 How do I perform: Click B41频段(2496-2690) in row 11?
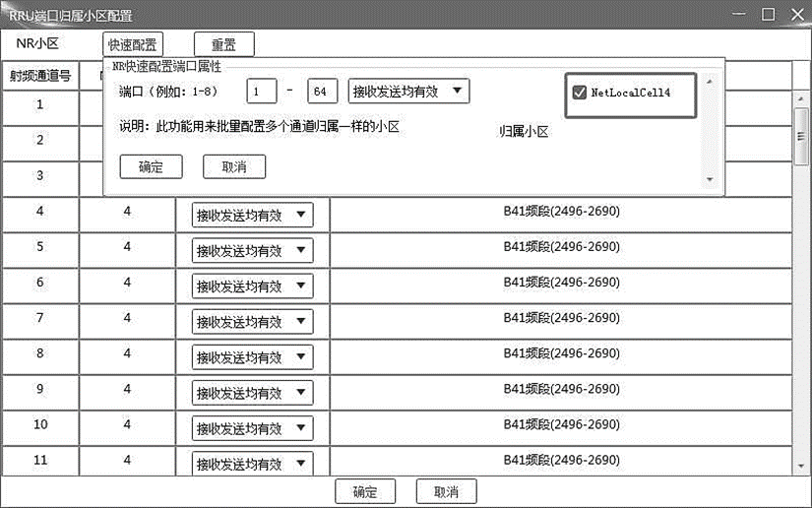point(562,460)
